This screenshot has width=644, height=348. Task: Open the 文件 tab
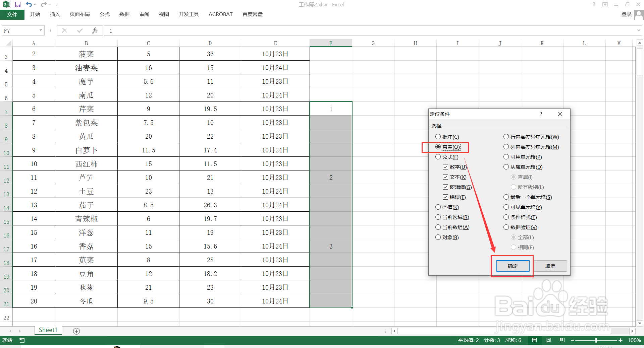12,14
